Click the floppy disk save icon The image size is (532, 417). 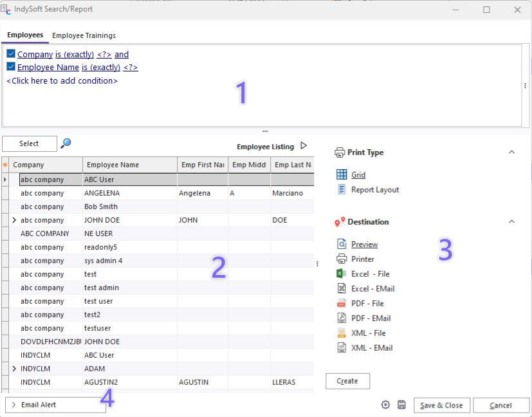(401, 405)
